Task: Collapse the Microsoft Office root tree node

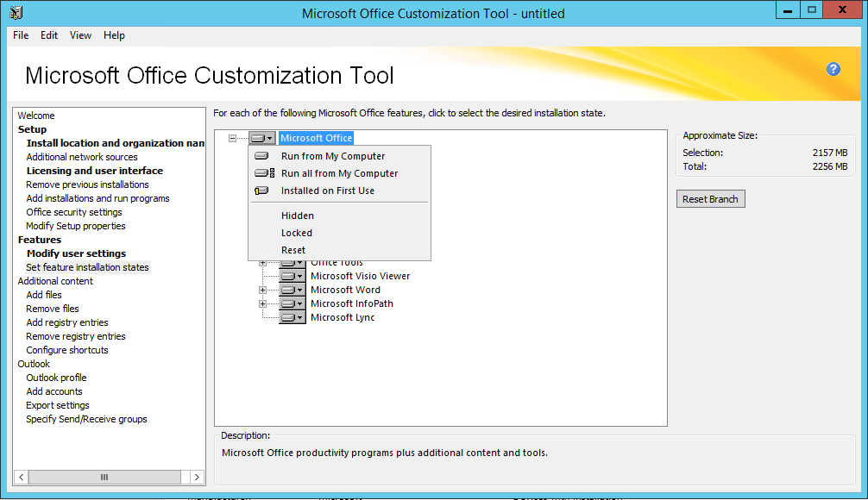Action: point(232,138)
